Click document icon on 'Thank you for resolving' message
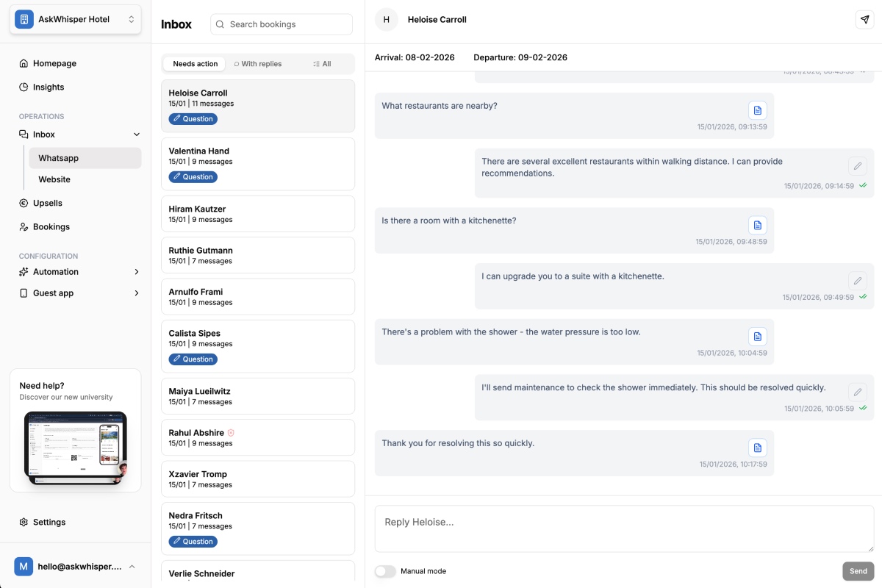This screenshot has height=588, width=882. (757, 448)
